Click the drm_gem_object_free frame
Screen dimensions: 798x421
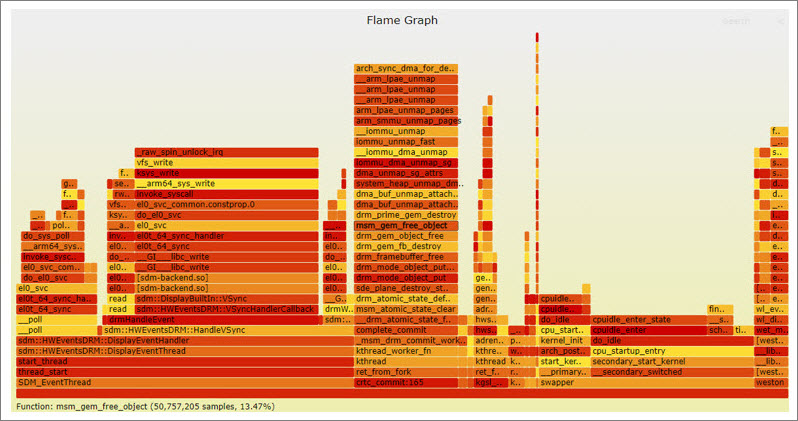coord(406,236)
